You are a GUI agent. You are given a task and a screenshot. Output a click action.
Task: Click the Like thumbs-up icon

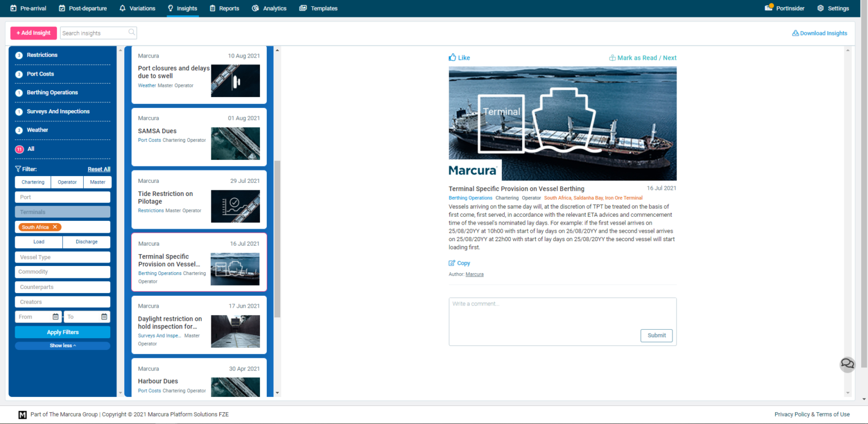[452, 57]
